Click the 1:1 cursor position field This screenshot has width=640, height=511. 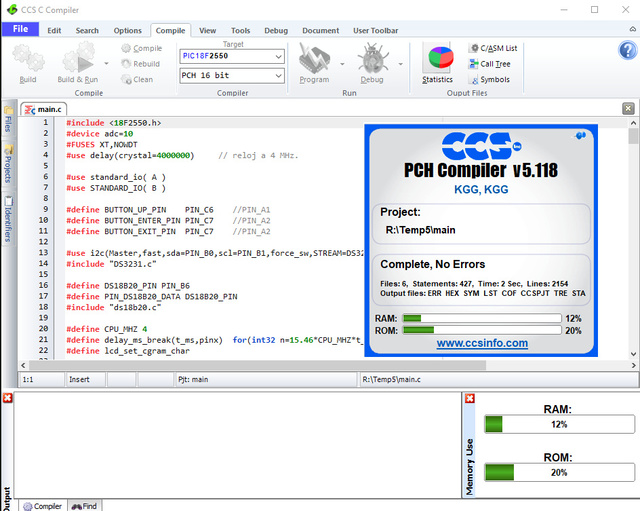point(42,380)
